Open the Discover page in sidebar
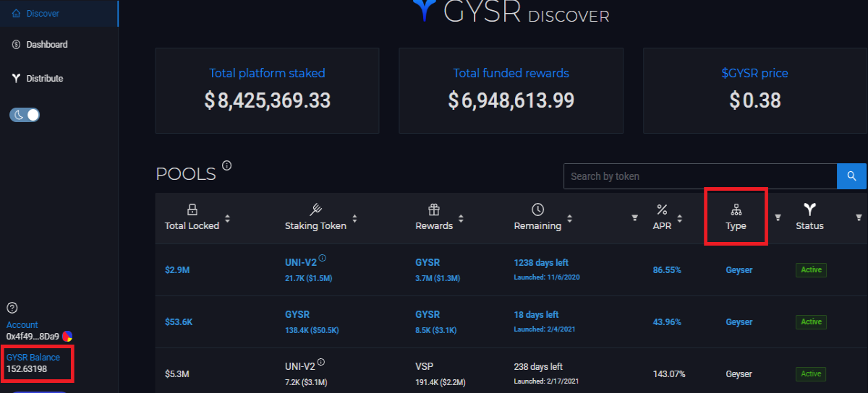The image size is (868, 393). (59, 14)
